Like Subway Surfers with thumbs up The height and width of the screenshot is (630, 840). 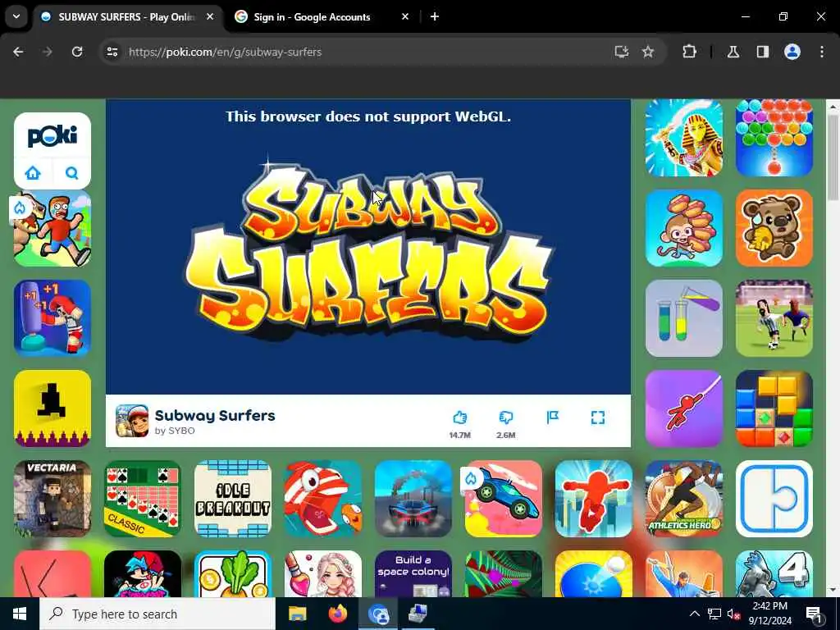[x=459, y=418]
